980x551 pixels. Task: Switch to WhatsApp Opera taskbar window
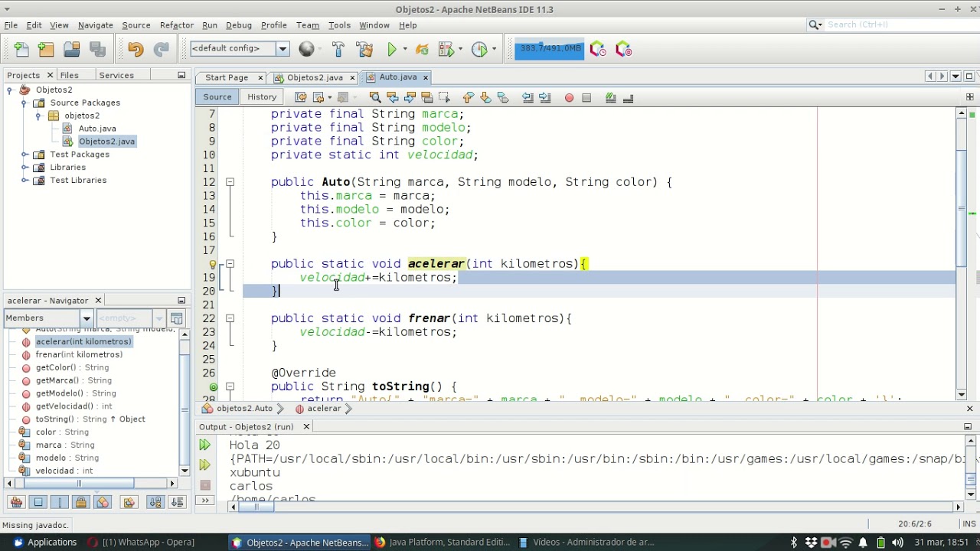click(141, 543)
